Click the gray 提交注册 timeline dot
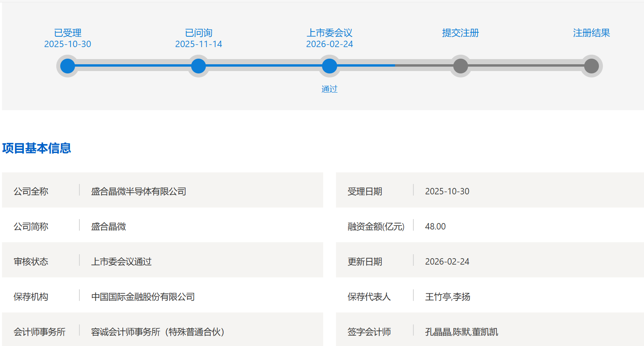 tap(460, 66)
